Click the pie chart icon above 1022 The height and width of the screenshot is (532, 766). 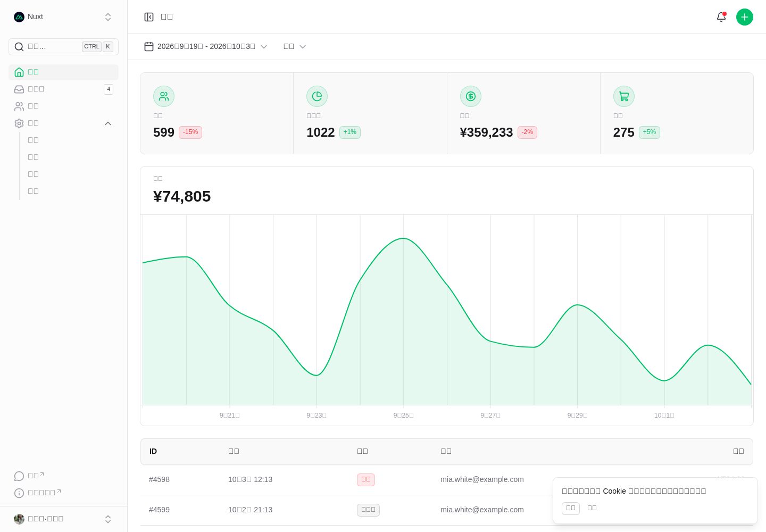pos(317,96)
